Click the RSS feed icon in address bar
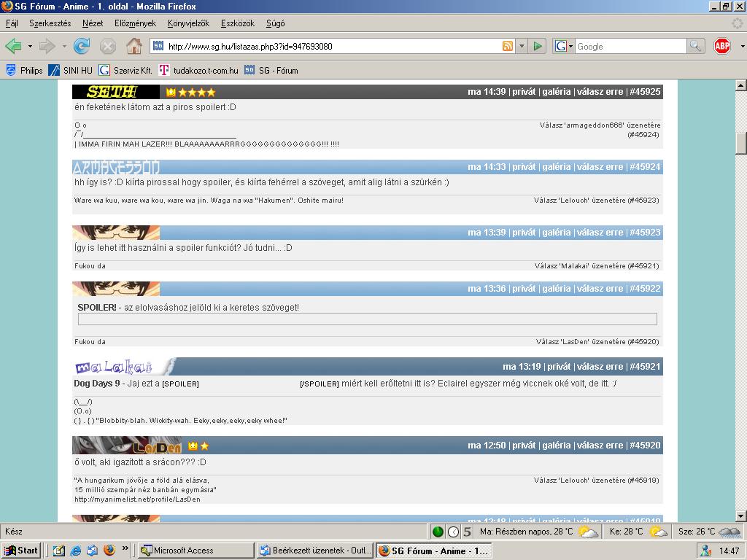 click(508, 46)
